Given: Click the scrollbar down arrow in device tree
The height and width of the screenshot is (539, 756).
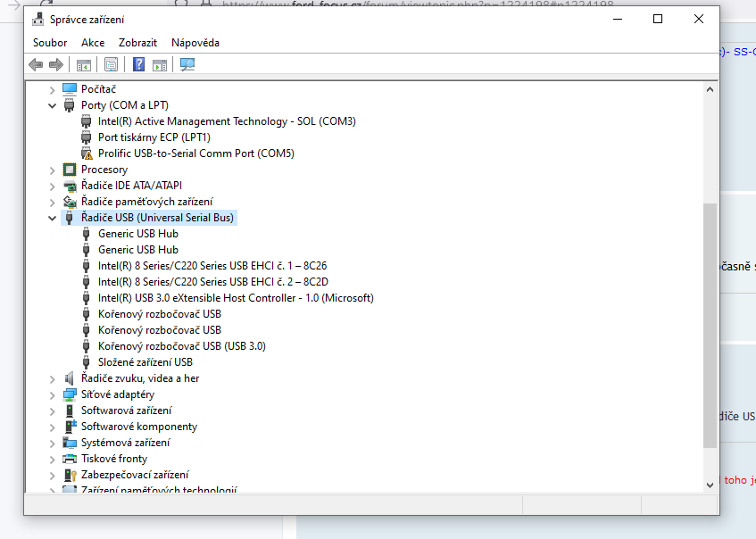Looking at the screenshot, I should coord(710,484).
